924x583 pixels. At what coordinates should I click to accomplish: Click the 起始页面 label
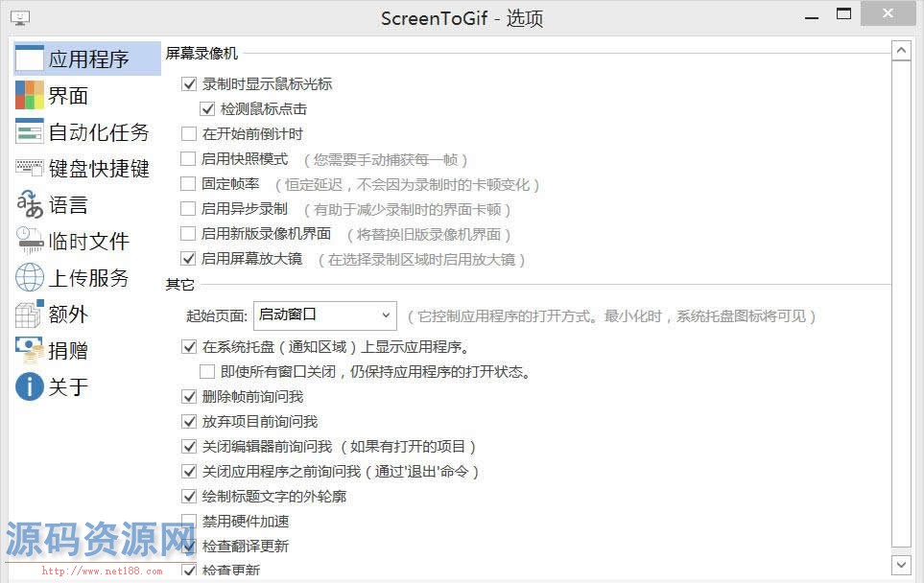(x=216, y=316)
